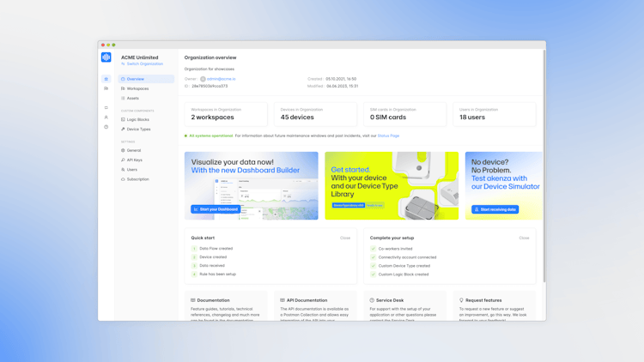Click the Organization overview heading
Image resolution: width=644 pixels, height=362 pixels.
210,57
